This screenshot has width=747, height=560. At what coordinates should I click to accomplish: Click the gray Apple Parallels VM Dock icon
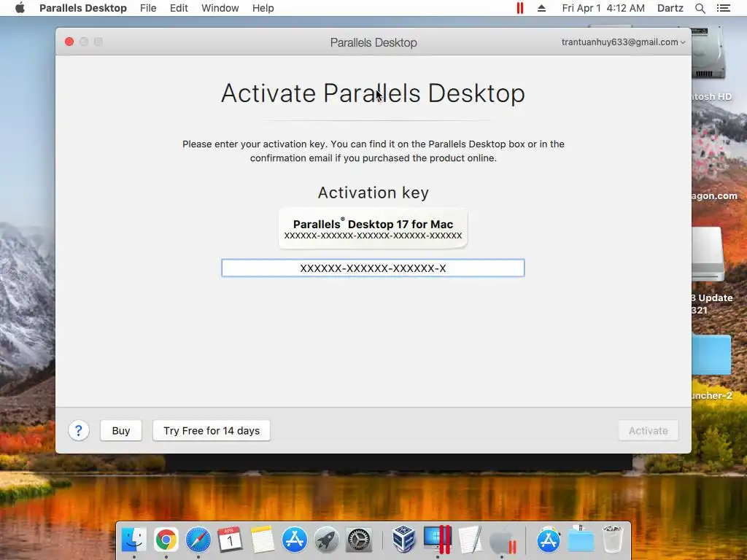pos(503,540)
